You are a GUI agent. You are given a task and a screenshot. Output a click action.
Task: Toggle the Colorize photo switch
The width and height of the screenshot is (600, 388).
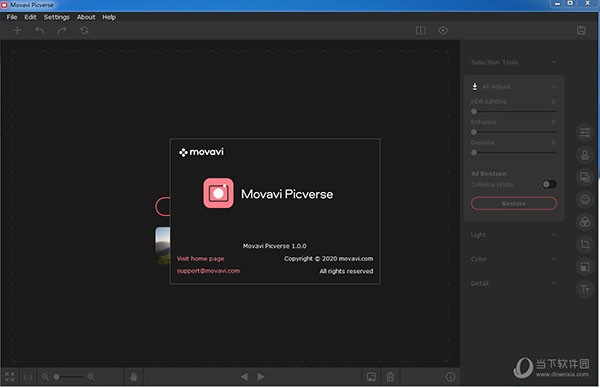point(549,184)
